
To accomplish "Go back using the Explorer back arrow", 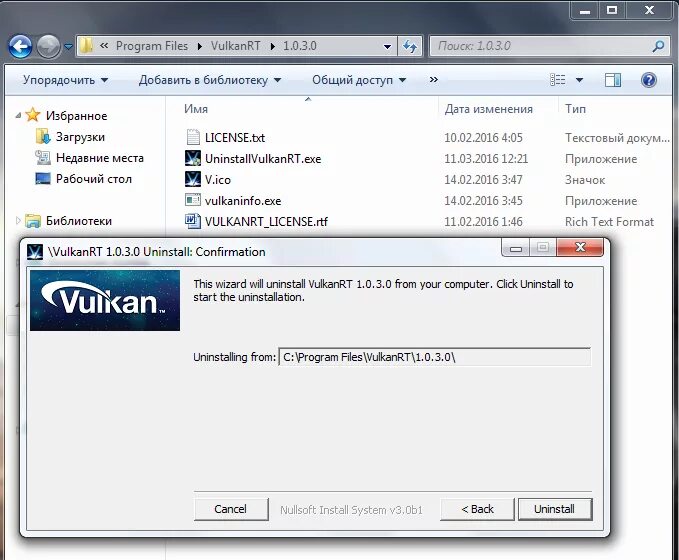I will pyautogui.click(x=20, y=46).
